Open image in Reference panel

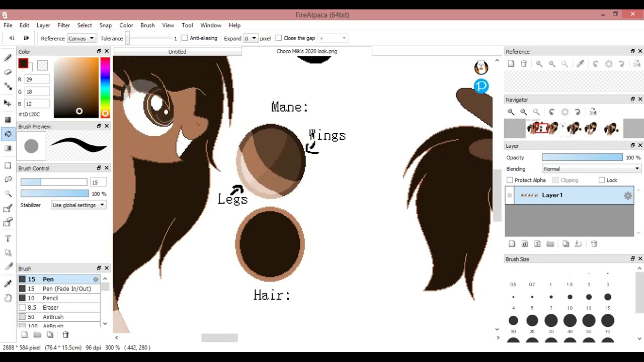pos(511,64)
